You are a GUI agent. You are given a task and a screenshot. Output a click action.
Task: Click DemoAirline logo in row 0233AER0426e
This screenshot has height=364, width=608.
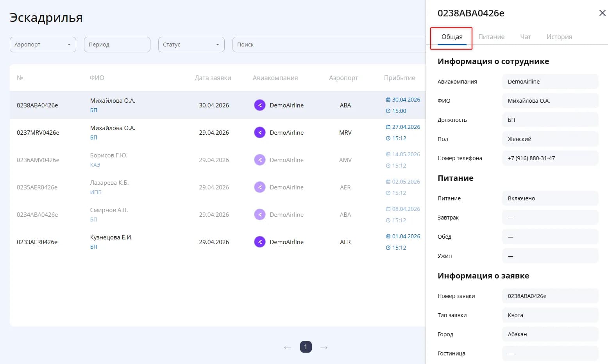[x=260, y=242]
